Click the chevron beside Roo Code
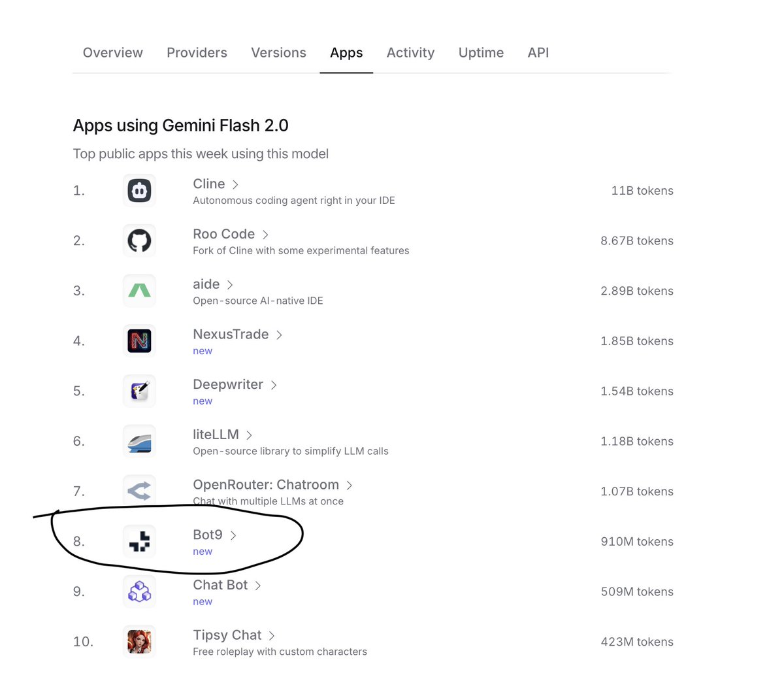784x696 pixels. coord(265,235)
